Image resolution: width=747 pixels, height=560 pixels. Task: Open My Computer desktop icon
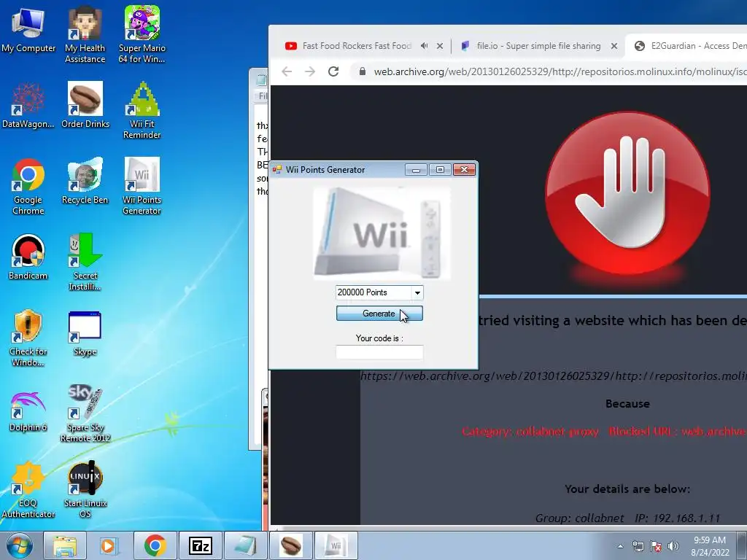tap(28, 29)
